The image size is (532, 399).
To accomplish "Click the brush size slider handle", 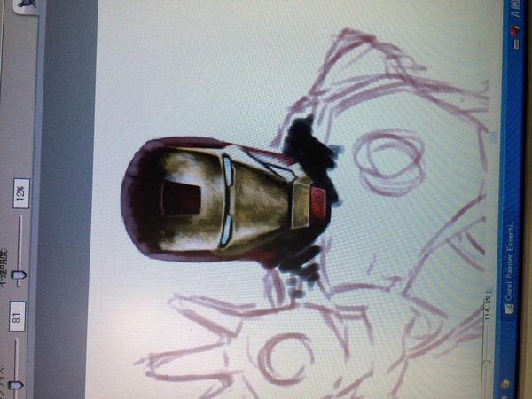I will [x=16, y=386].
